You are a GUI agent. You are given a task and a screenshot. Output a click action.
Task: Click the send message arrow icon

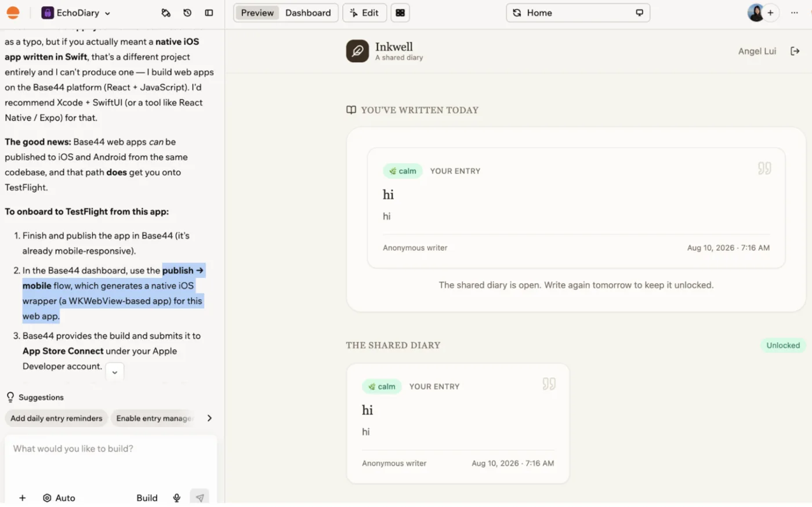200,497
